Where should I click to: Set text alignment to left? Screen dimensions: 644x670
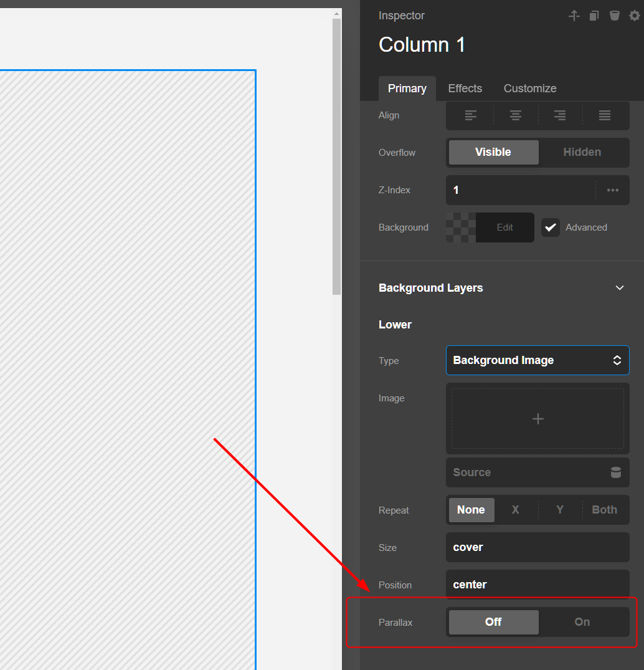pos(471,115)
